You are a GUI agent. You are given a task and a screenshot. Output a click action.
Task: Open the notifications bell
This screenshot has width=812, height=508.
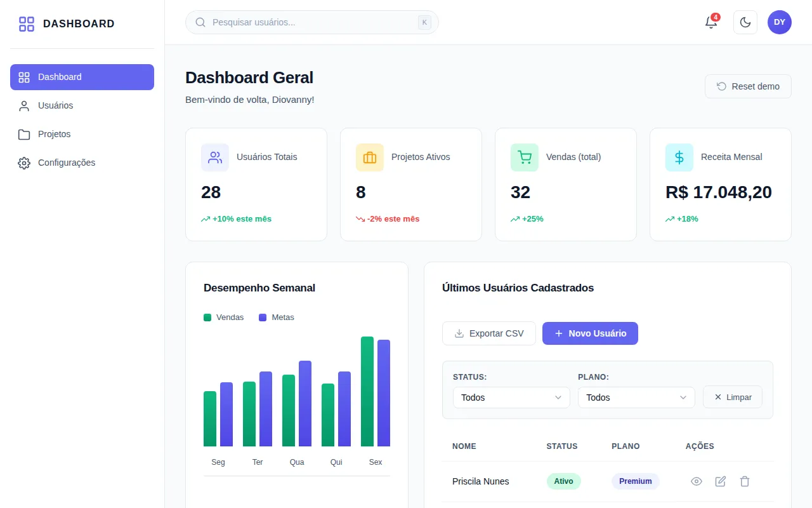coord(711,22)
